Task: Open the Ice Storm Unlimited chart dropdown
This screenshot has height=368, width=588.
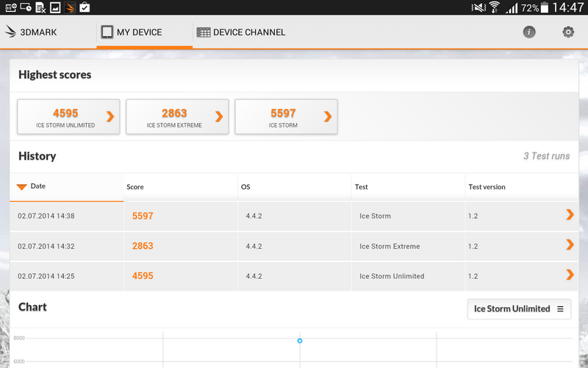Action: point(519,309)
